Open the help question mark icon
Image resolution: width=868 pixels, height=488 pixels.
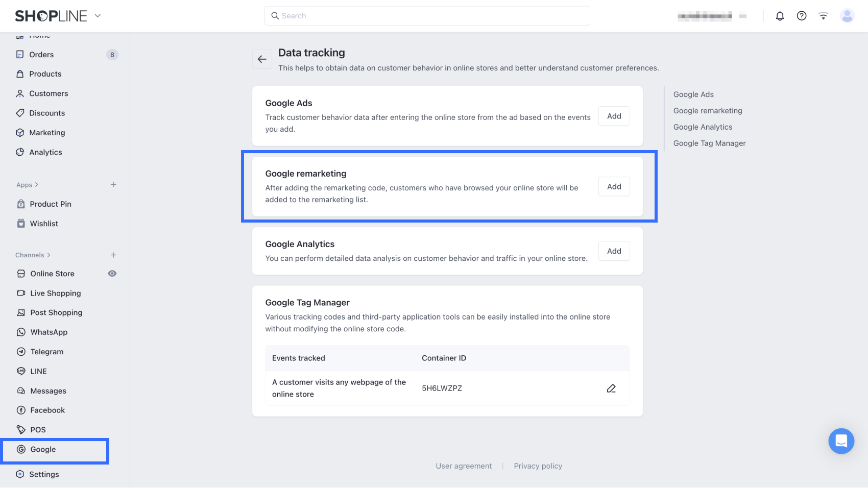click(802, 16)
